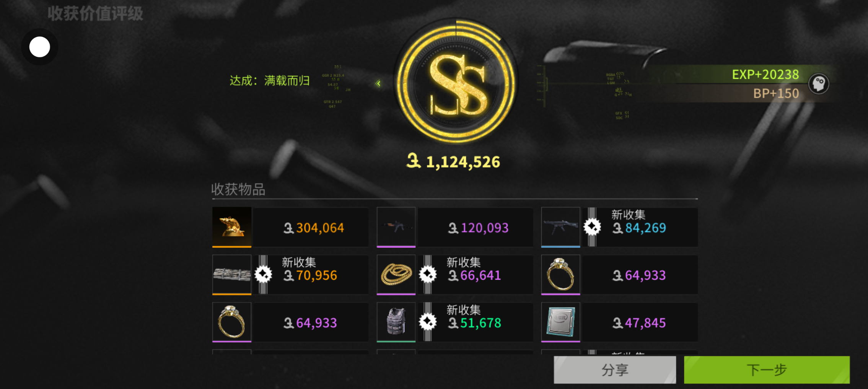Click the 分享 (Share) button
This screenshot has height=389, width=868.
click(615, 369)
